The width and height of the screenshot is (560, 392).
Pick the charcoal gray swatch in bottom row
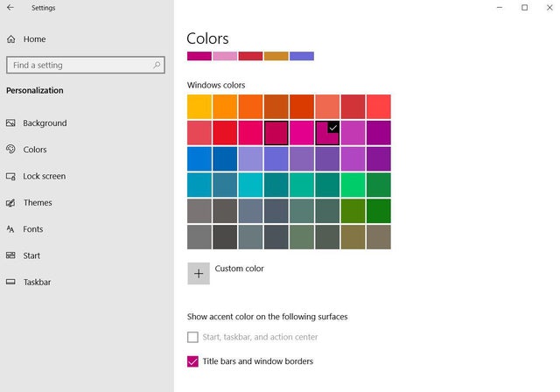(225, 237)
